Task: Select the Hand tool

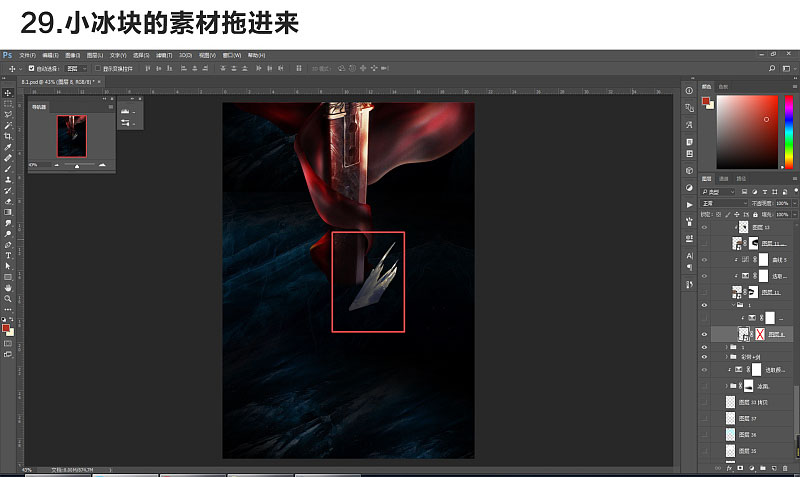Action: (8, 288)
